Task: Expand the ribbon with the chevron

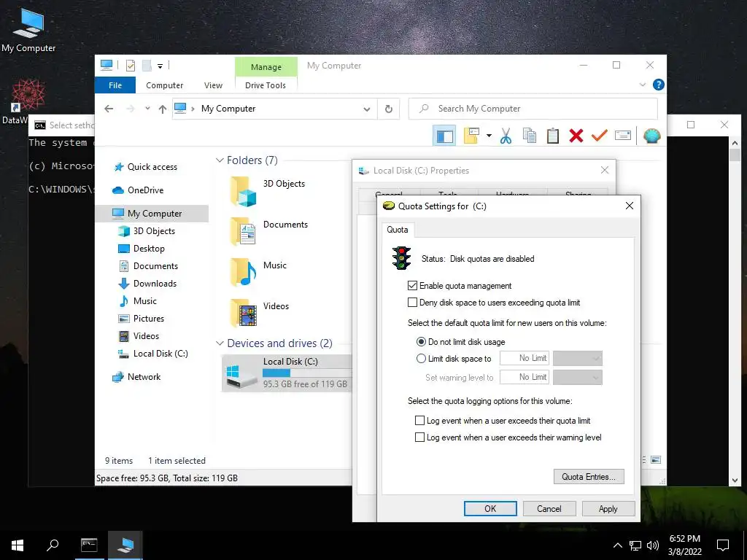Action: 642,85
